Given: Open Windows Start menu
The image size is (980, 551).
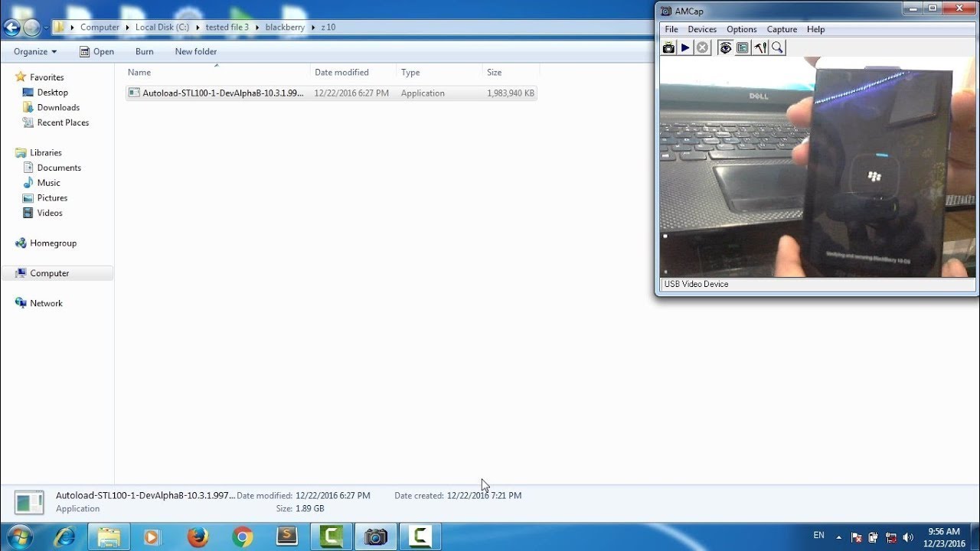Looking at the screenshot, I should pyautogui.click(x=18, y=536).
